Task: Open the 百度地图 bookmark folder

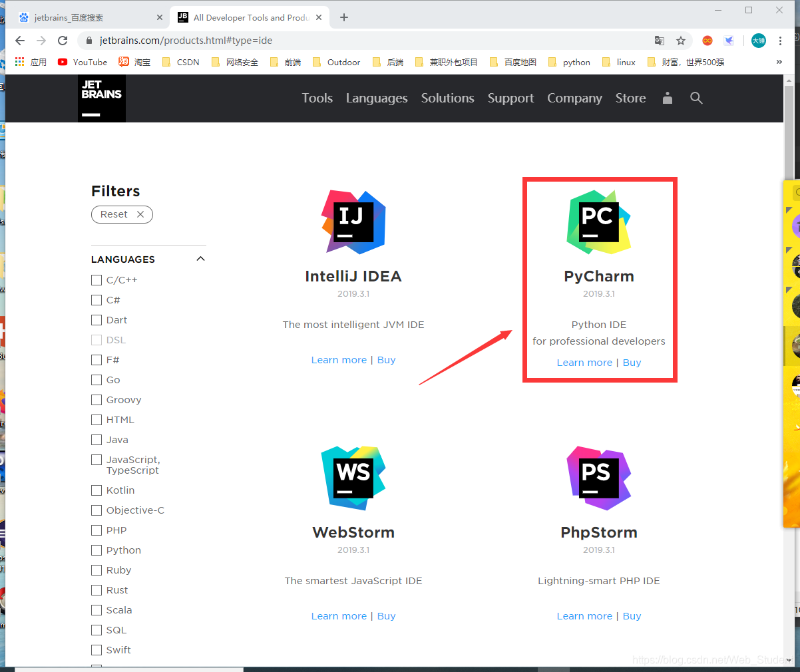Action: coord(513,62)
